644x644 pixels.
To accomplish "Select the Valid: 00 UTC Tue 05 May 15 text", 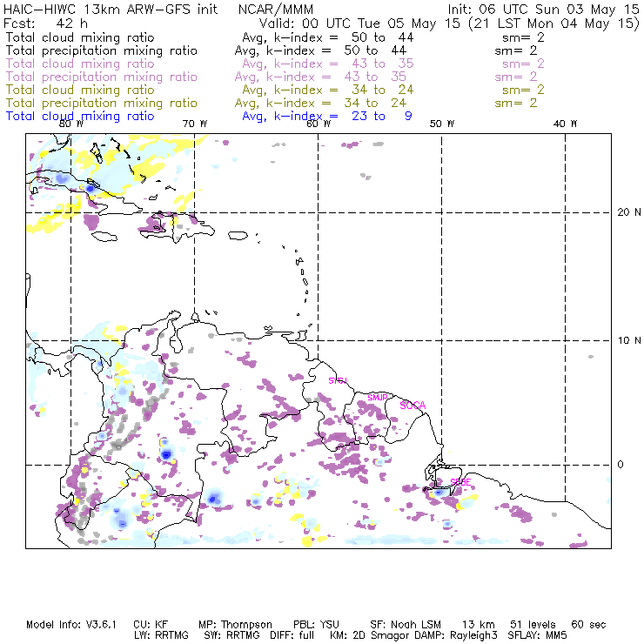I will pyautogui.click(x=359, y=23).
